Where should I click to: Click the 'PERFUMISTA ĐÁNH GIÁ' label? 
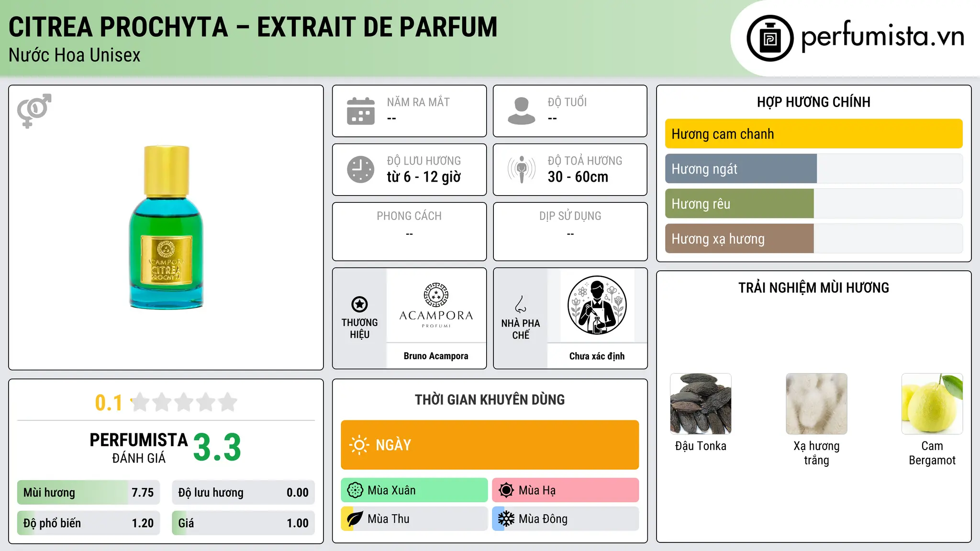pos(139,448)
